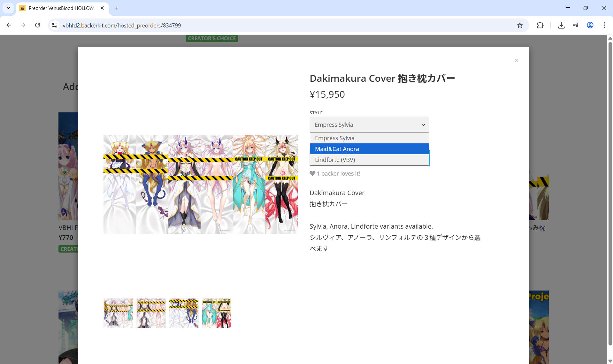Screen dimensions: 613x364
Task: Open the browser Extensions menu
Action: 540,25
